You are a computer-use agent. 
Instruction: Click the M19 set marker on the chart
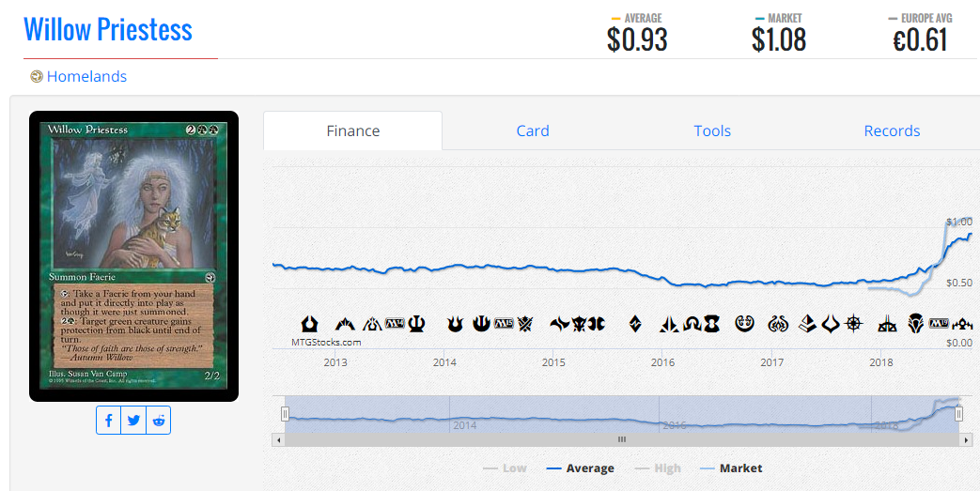click(939, 324)
